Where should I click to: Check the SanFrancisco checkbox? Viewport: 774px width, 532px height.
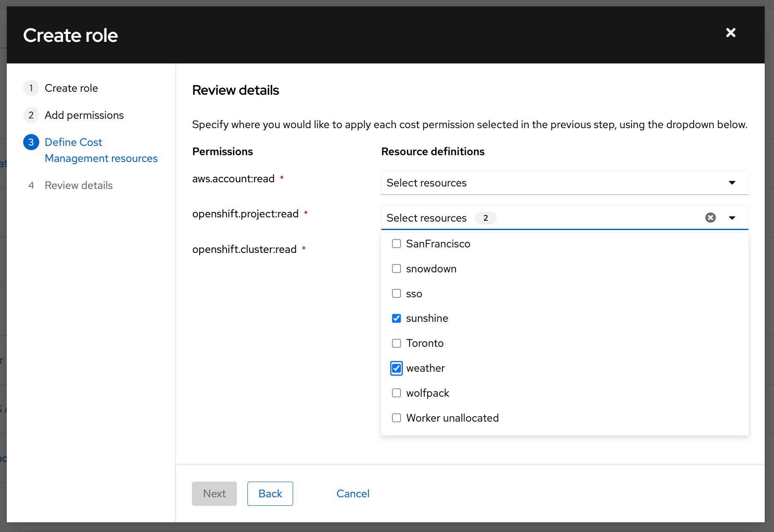(x=396, y=244)
